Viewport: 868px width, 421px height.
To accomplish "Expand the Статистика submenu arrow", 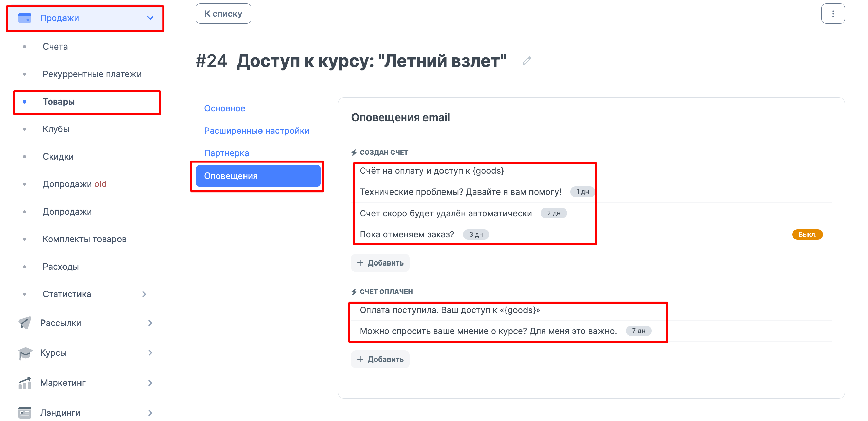I will point(144,294).
